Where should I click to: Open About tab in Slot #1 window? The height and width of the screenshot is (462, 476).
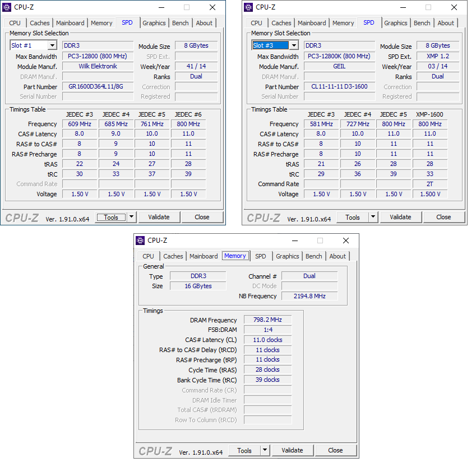[x=204, y=23]
